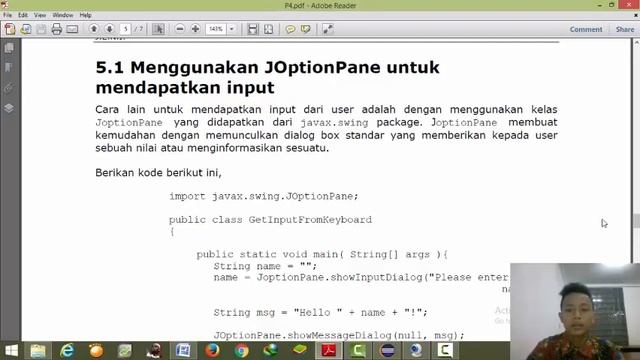Click the fit one full page icon

[x=269, y=29]
